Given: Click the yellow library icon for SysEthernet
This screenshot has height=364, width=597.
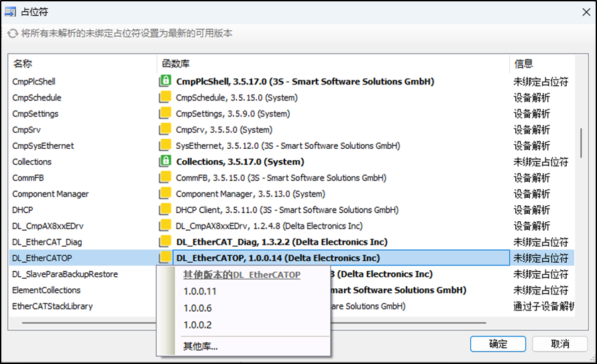Looking at the screenshot, I should (x=165, y=145).
